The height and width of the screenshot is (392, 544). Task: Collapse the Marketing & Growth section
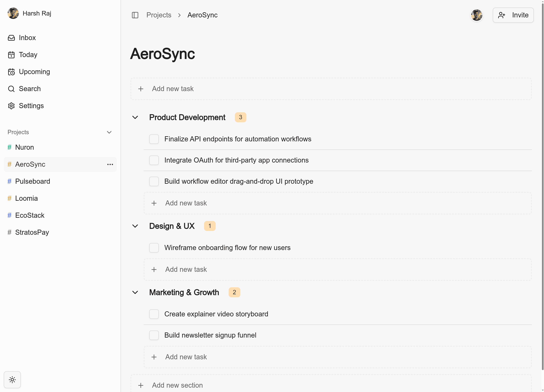click(135, 292)
